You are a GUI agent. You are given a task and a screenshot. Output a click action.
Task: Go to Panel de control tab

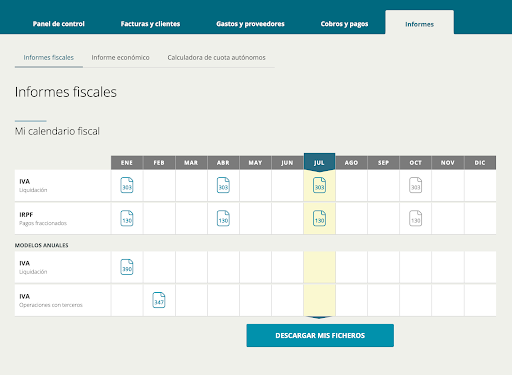[x=59, y=24]
